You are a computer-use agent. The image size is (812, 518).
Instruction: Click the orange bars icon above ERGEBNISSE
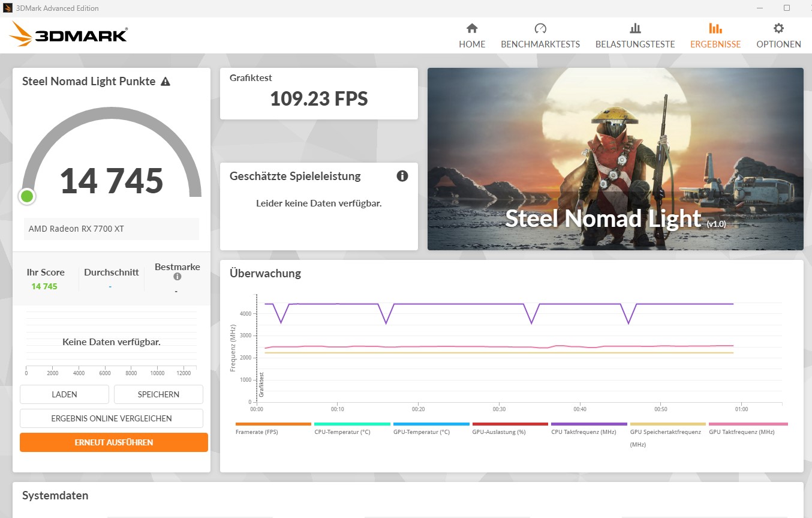point(715,28)
